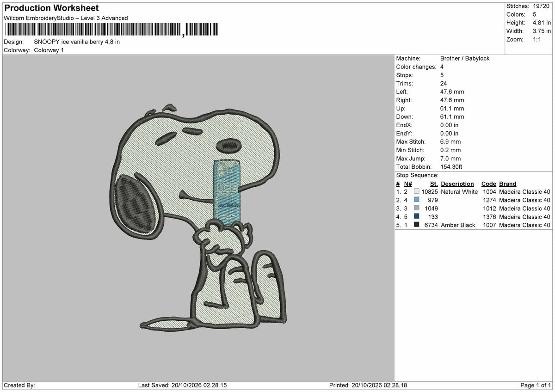The height and width of the screenshot is (392, 555).
Task: Click the Natural White color swatch
Action: click(x=417, y=192)
